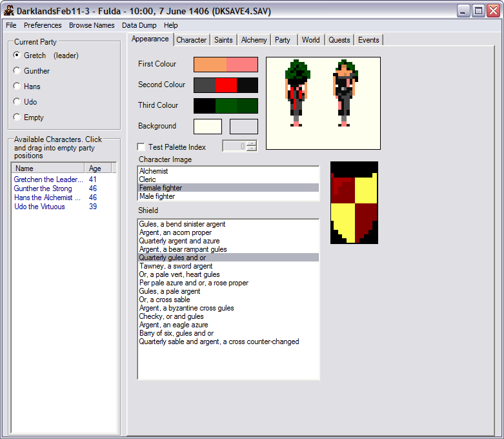Pick the dark grey Second Colour swatch
This screenshot has width=504, height=439.
[205, 85]
